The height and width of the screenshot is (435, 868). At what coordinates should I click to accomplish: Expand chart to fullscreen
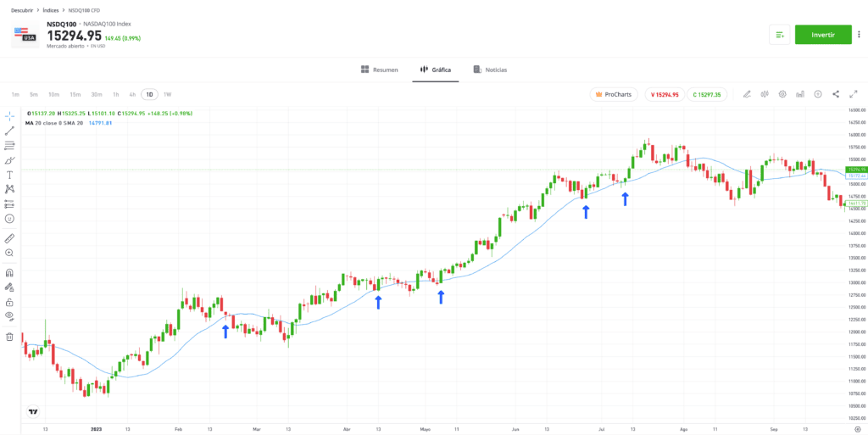(x=854, y=94)
